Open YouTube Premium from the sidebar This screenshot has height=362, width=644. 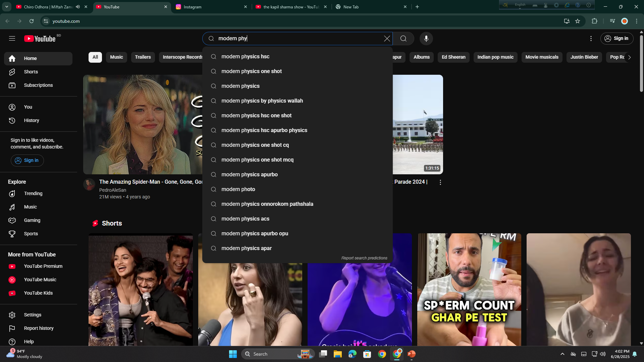tap(38, 266)
